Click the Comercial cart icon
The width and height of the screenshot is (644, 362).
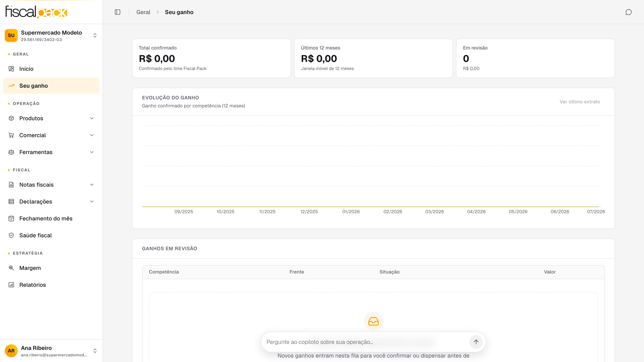click(x=11, y=135)
